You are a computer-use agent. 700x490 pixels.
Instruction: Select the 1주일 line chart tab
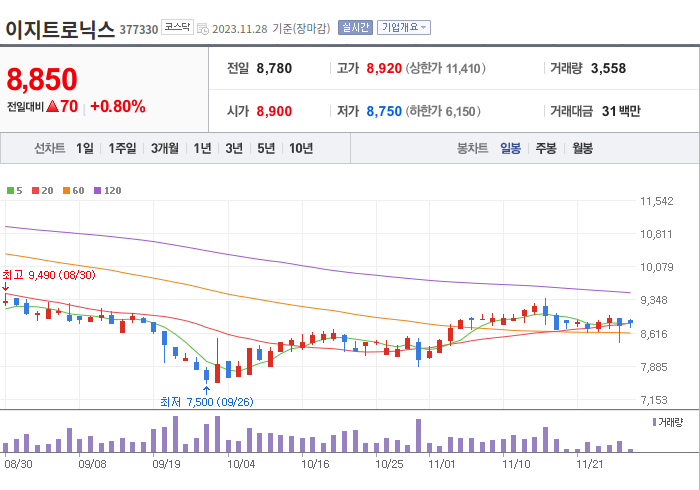point(122,148)
